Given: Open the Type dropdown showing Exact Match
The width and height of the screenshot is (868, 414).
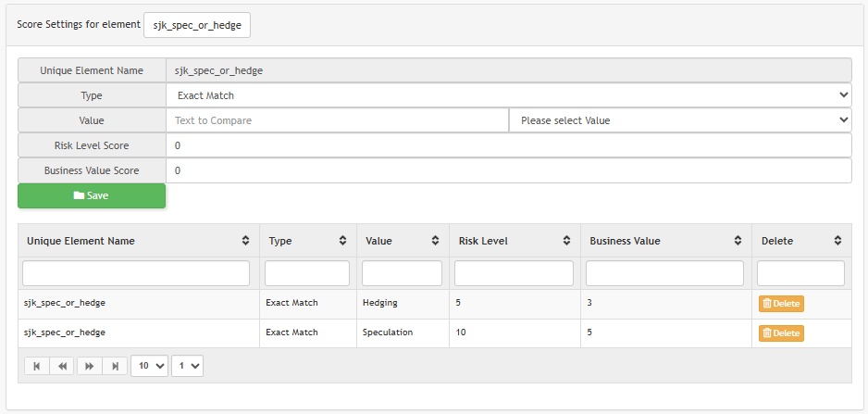Looking at the screenshot, I should (508, 95).
